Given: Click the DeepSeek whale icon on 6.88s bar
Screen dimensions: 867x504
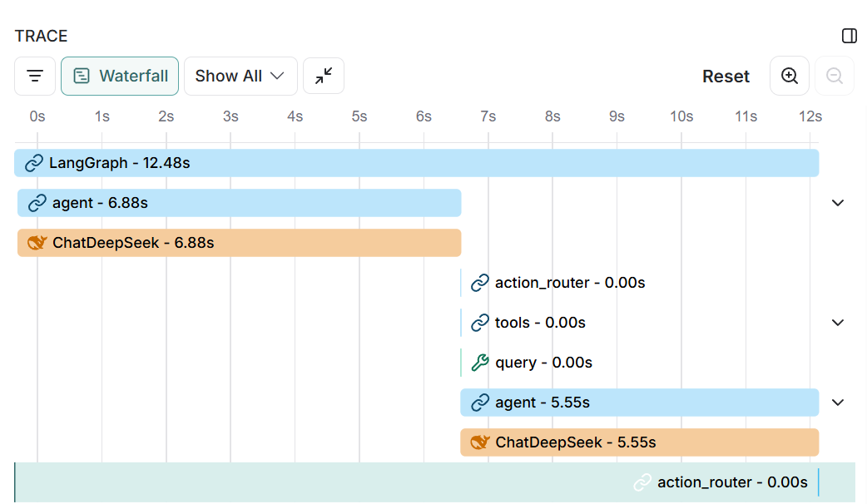Looking at the screenshot, I should click(x=37, y=243).
